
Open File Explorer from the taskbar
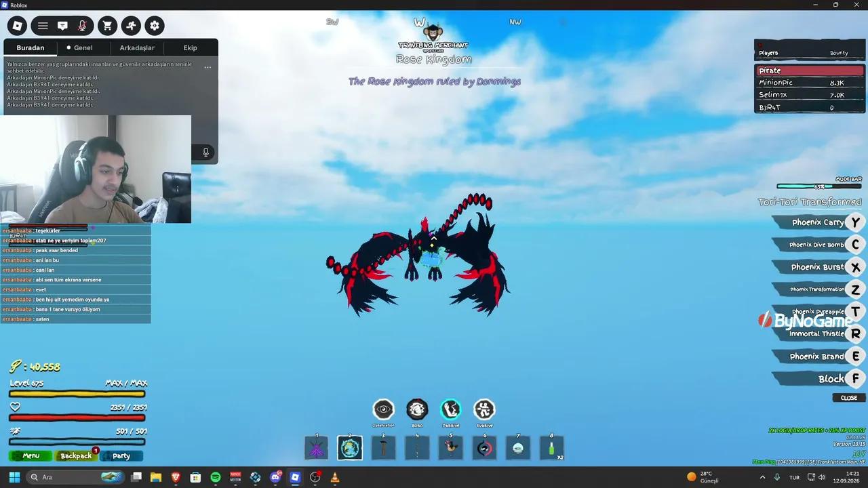click(x=156, y=477)
